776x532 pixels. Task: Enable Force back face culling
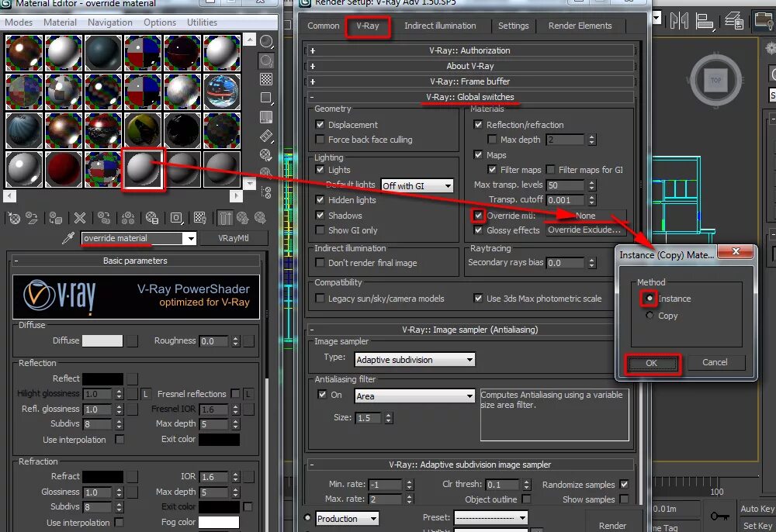click(x=320, y=140)
